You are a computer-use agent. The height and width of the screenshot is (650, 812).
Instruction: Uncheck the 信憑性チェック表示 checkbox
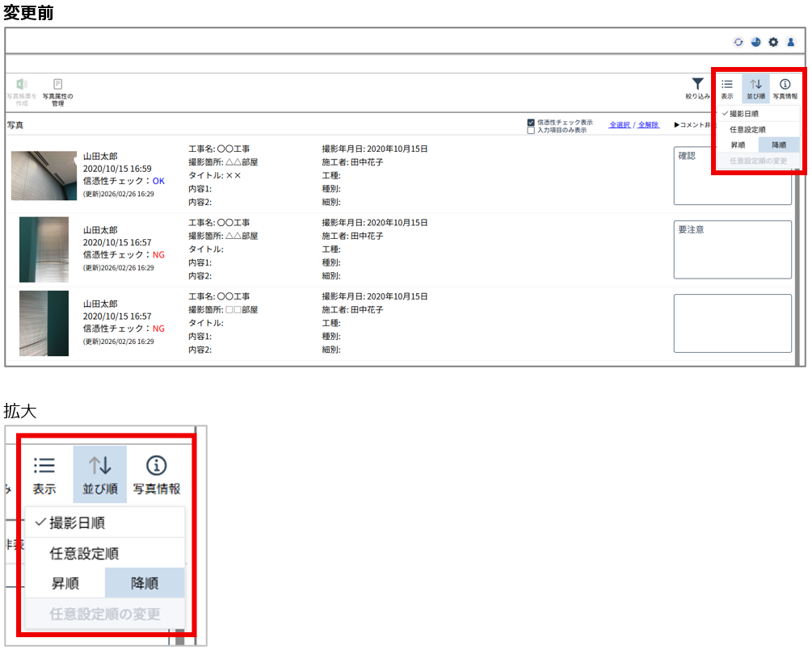[531, 123]
